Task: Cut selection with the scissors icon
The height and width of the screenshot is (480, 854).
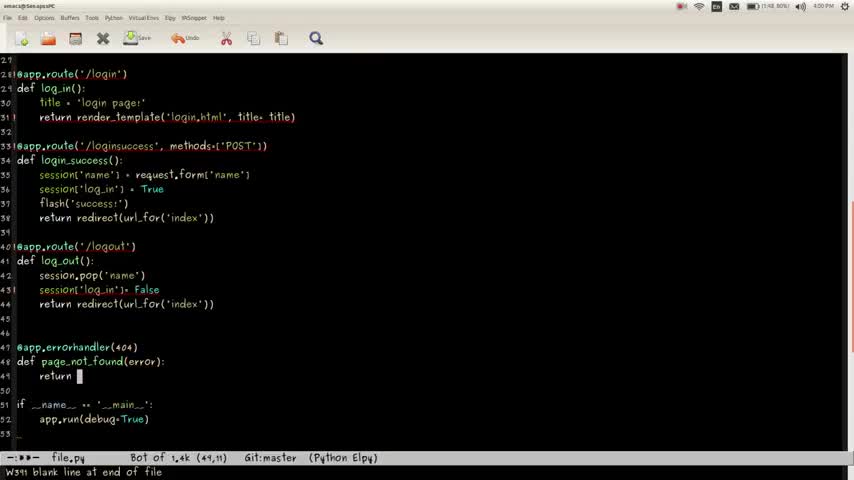Action: [x=227, y=39]
